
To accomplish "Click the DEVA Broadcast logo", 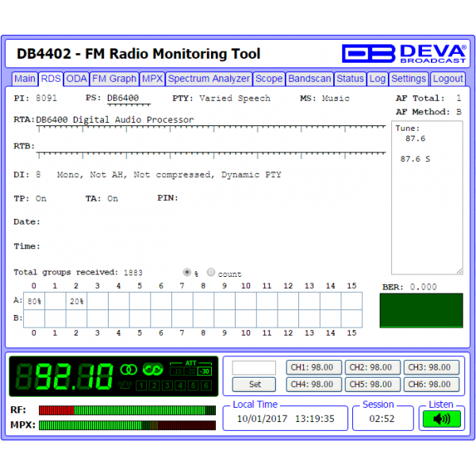I will [404, 53].
